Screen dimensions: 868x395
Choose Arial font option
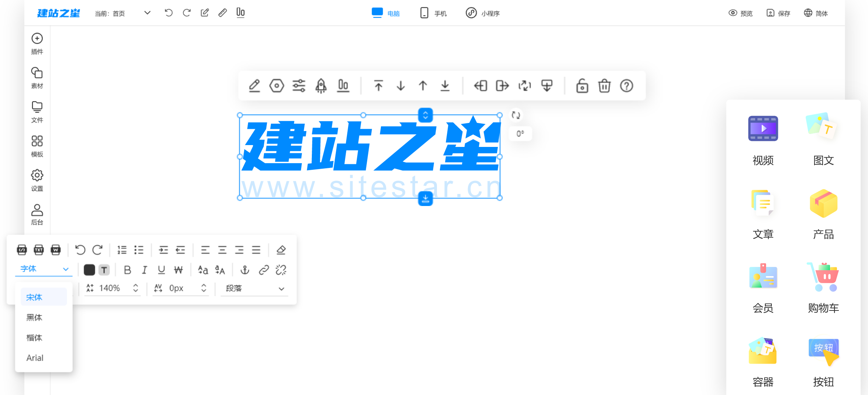pos(35,358)
